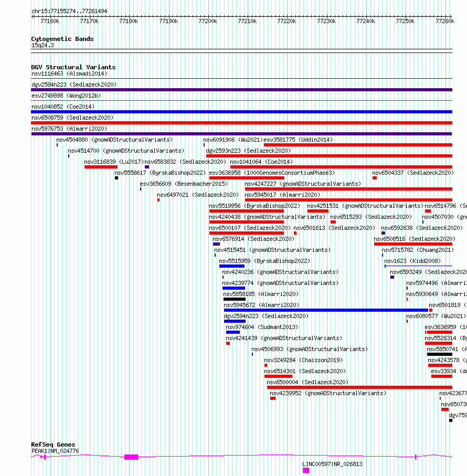Click nsv6592638 (Sedlazeck2020) label
Screen dimensions: 467x476
[x=422, y=228]
